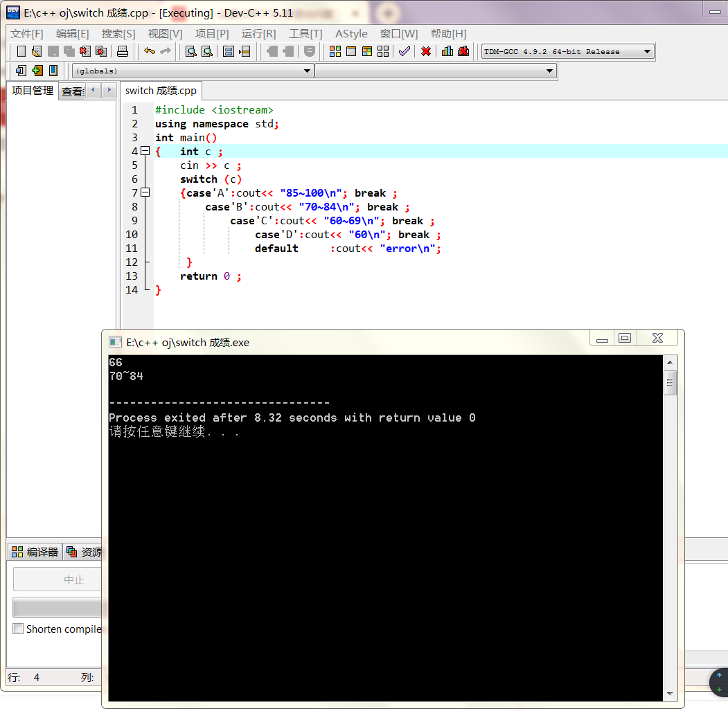
Task: Click the Dev-C++ title bar logo
Action: (x=13, y=12)
